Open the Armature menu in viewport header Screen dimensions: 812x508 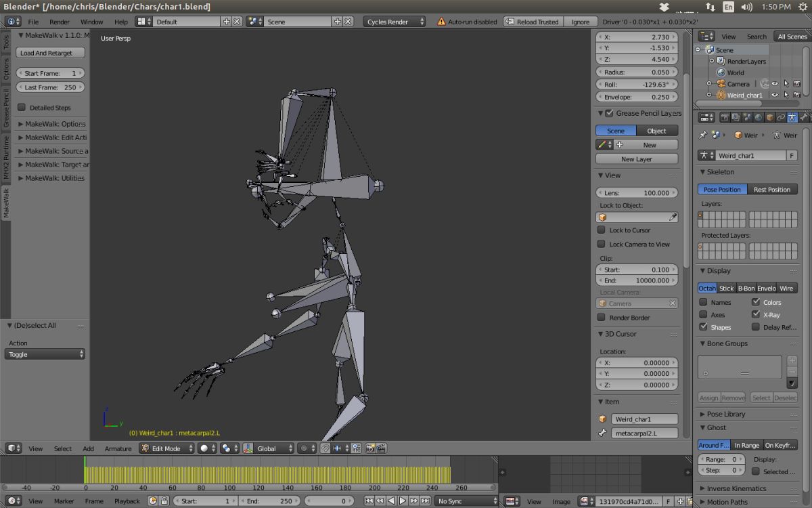pos(118,448)
